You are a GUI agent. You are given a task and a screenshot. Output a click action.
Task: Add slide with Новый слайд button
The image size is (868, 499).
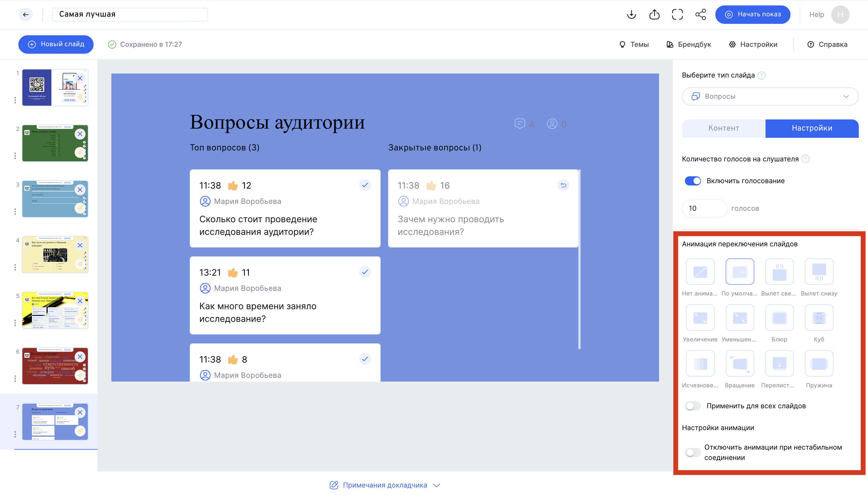(56, 44)
